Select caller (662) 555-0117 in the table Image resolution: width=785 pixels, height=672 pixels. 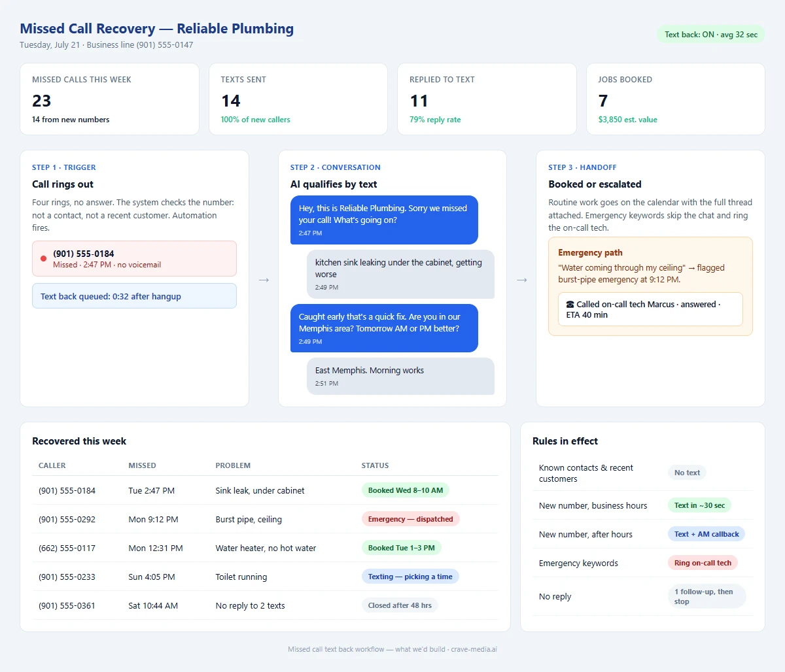pyautogui.click(x=67, y=548)
